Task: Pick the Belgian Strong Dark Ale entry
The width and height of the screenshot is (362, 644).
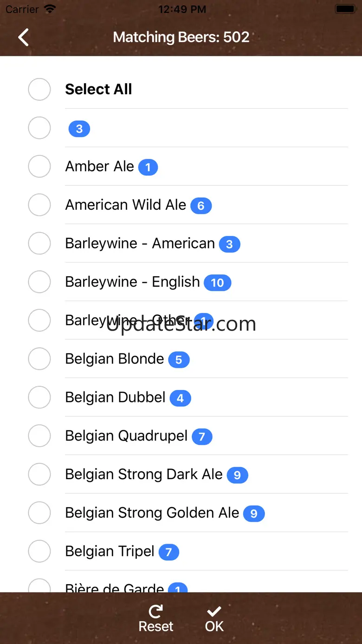Action: 144,475
